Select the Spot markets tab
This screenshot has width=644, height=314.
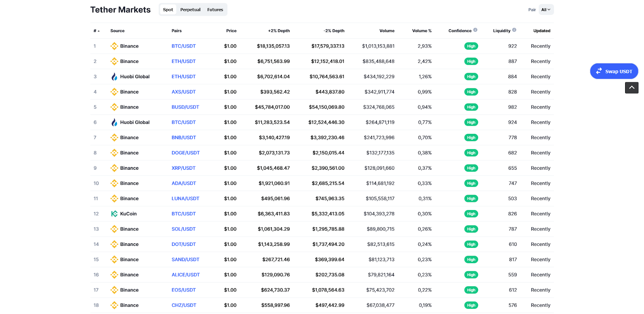[x=168, y=10]
